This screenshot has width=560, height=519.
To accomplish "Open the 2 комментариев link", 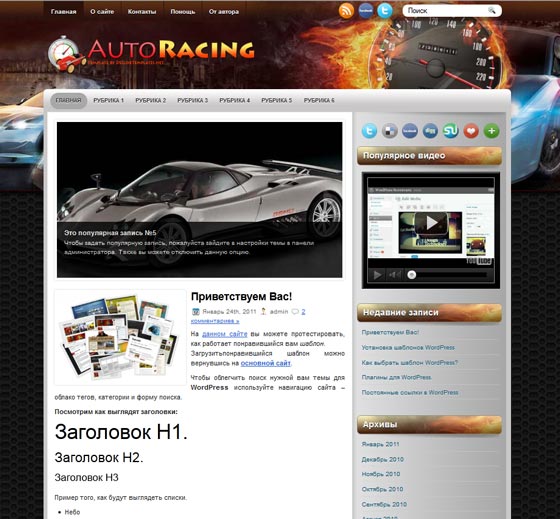I will (x=248, y=316).
